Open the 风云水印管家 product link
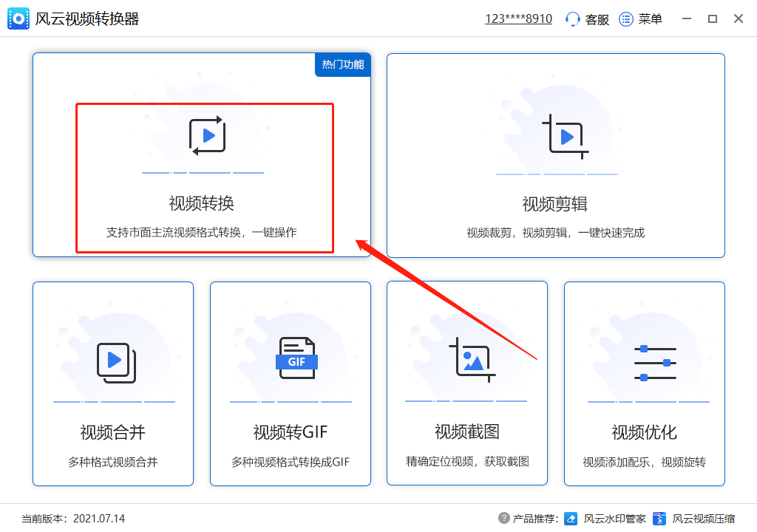This screenshot has width=757, height=532. click(x=614, y=519)
